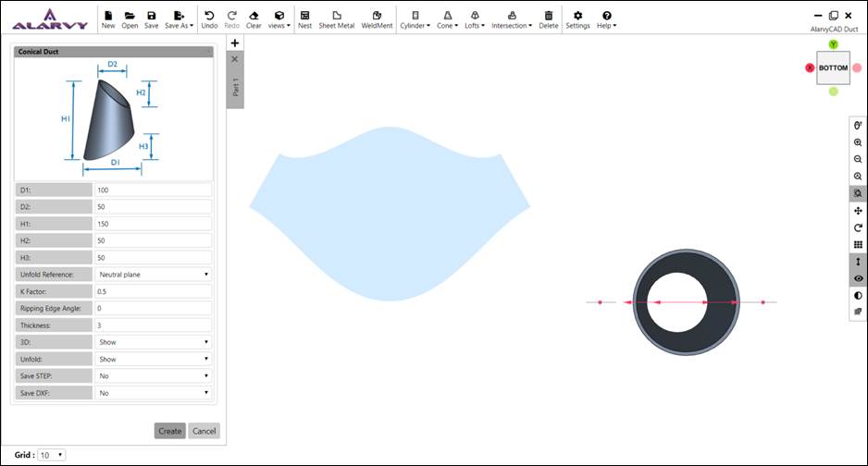The width and height of the screenshot is (868, 466).
Task: Select the Sheet Metal tool
Action: (337, 19)
